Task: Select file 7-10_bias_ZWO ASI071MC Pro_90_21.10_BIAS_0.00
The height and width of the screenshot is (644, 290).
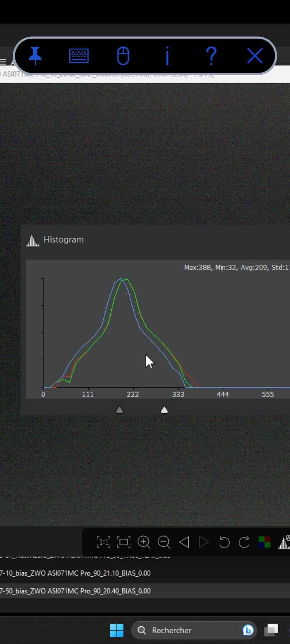Action: click(75, 573)
